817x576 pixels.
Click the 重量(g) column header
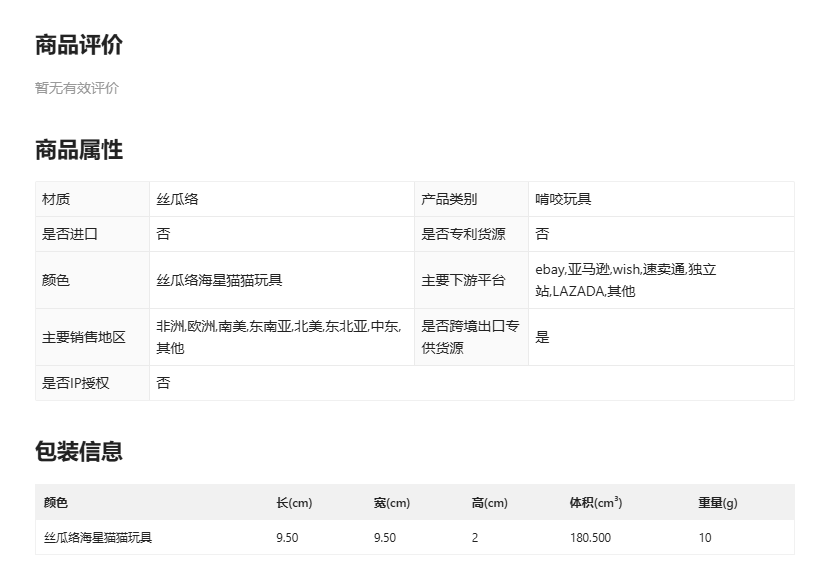[718, 503]
